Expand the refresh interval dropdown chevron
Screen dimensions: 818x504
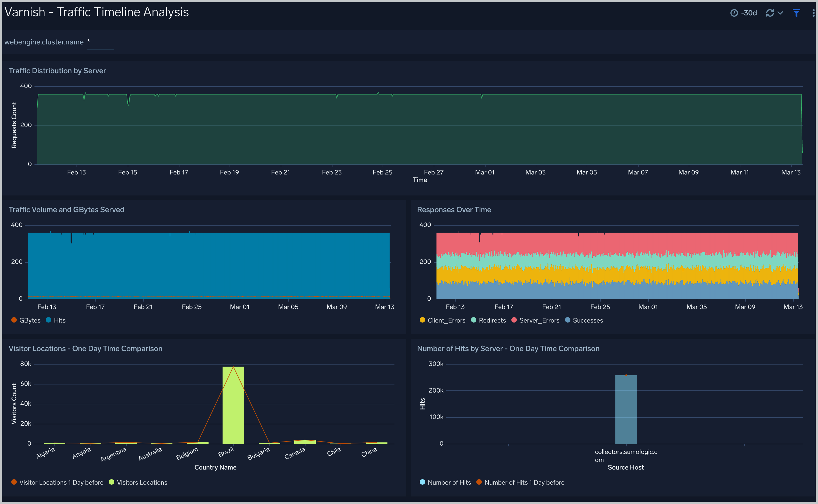coord(780,13)
